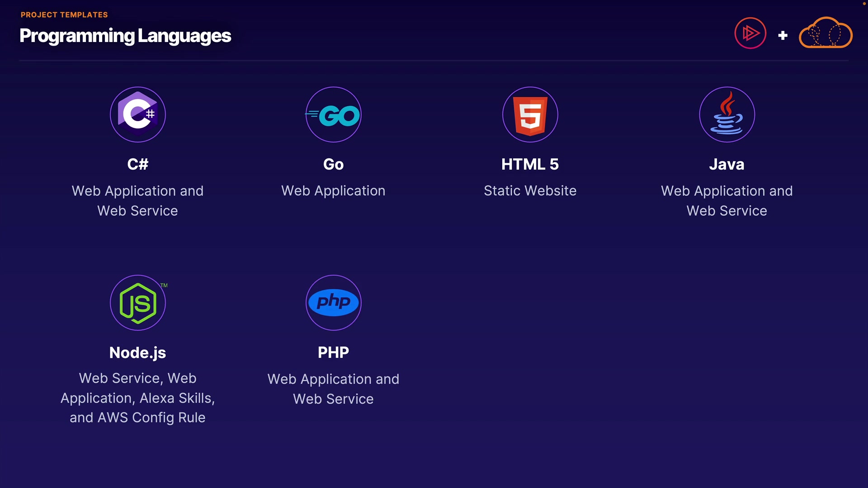
Task: Select the Go title text
Action: pyautogui.click(x=334, y=164)
